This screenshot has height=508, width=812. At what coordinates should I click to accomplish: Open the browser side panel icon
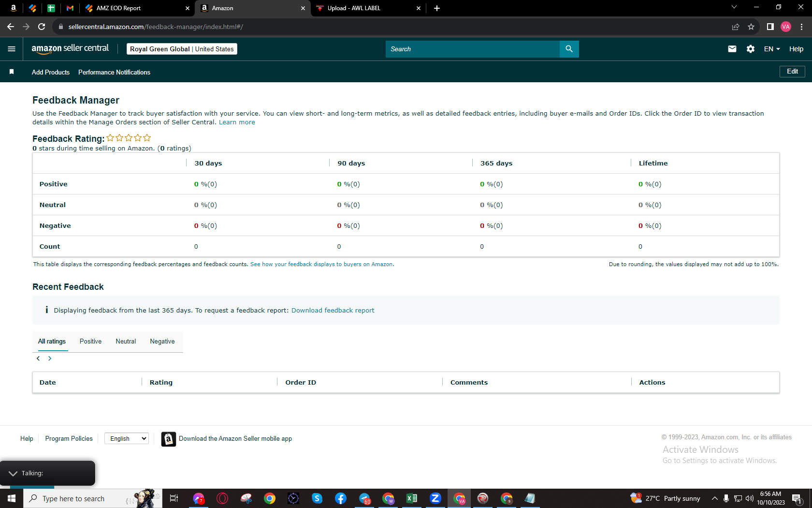coord(770,27)
